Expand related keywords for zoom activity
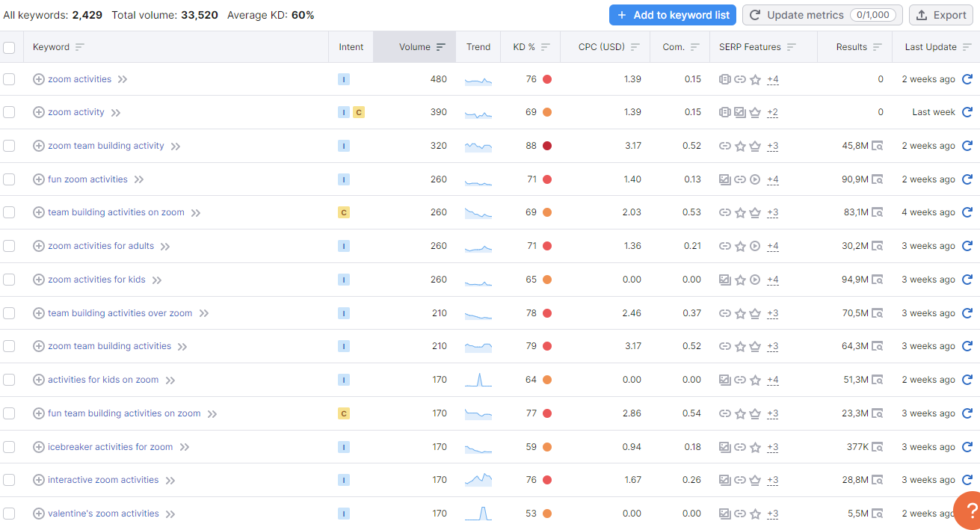 [116, 113]
